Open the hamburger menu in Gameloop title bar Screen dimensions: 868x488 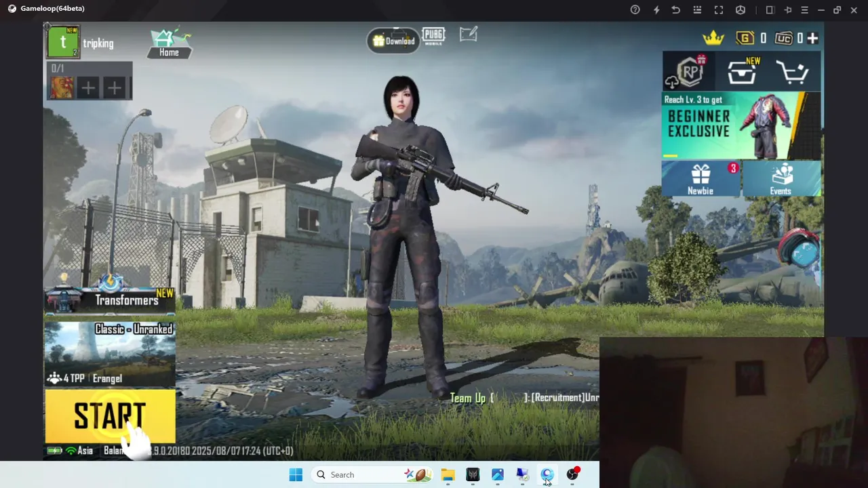pyautogui.click(x=804, y=9)
